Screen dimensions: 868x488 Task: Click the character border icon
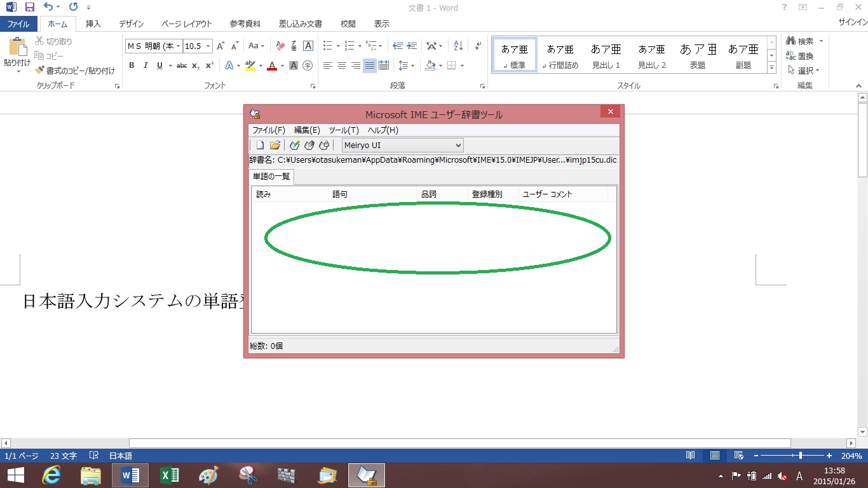(x=308, y=46)
